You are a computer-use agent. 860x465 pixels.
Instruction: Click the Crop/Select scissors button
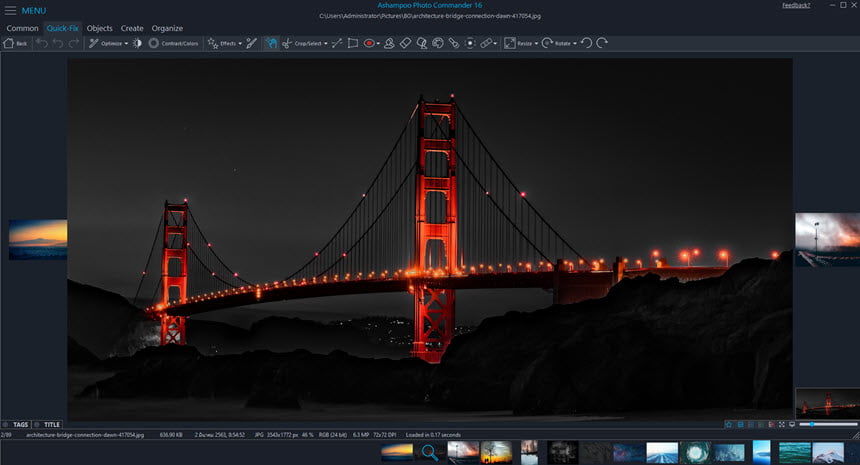click(302, 43)
